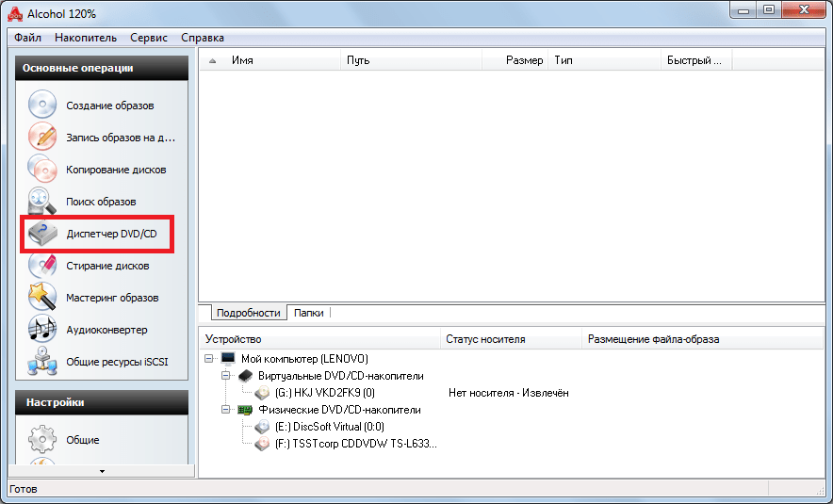Screen dimensions: 833x504
Task: Open Мастеринг образов
Action: point(112,298)
